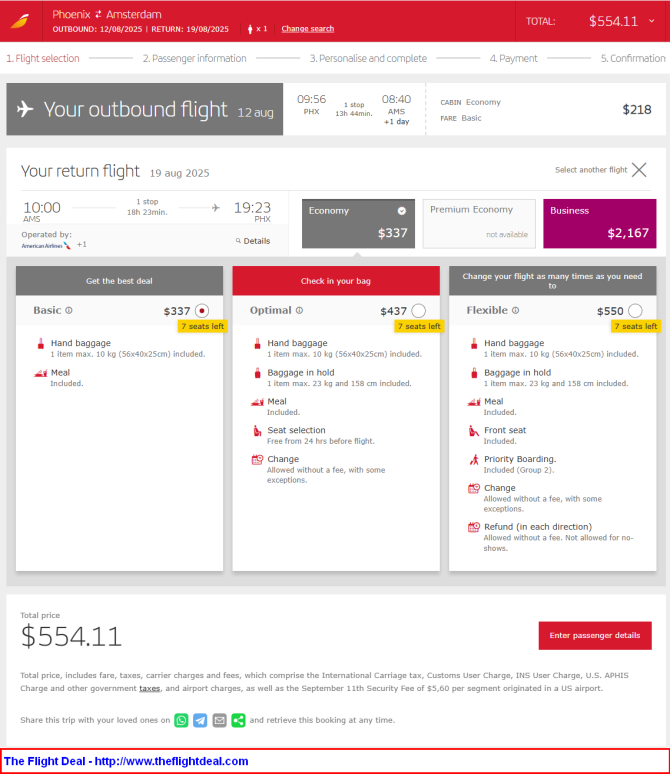Share trip via Telegram icon
The height and width of the screenshot is (774, 670).
pos(200,721)
